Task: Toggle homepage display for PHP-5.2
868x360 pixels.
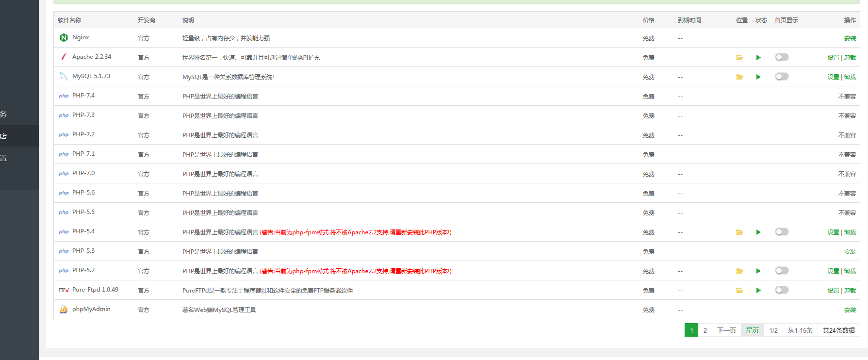Action: (782, 271)
